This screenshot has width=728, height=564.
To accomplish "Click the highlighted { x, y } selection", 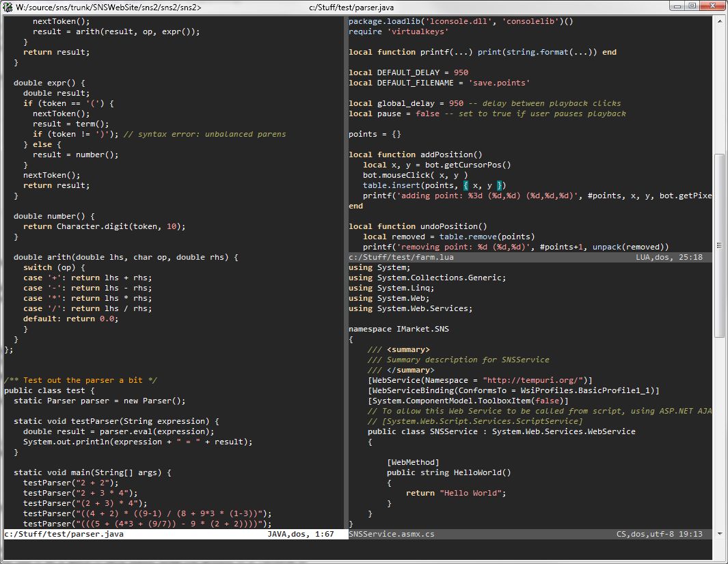I will (483, 185).
